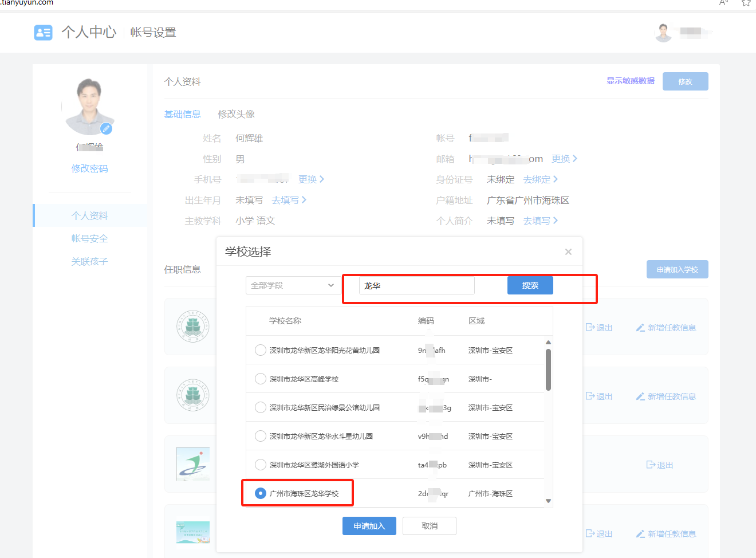756x558 pixels.
Task: Click the large profile photo in the sidebar
Action: click(90, 107)
